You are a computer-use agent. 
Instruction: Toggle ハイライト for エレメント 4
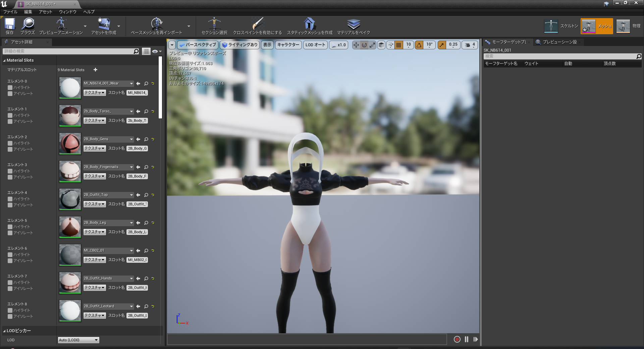point(10,199)
